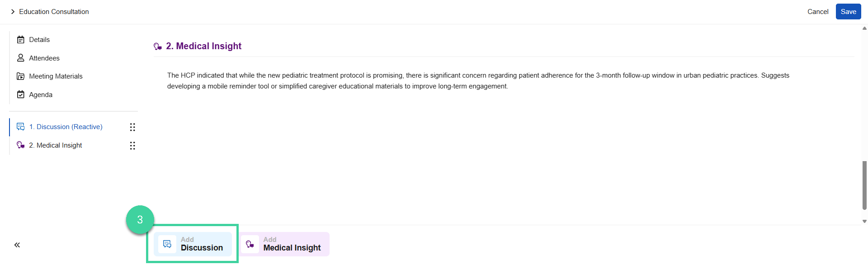Click the Agenda checkmark-calendar icon

tap(21, 94)
